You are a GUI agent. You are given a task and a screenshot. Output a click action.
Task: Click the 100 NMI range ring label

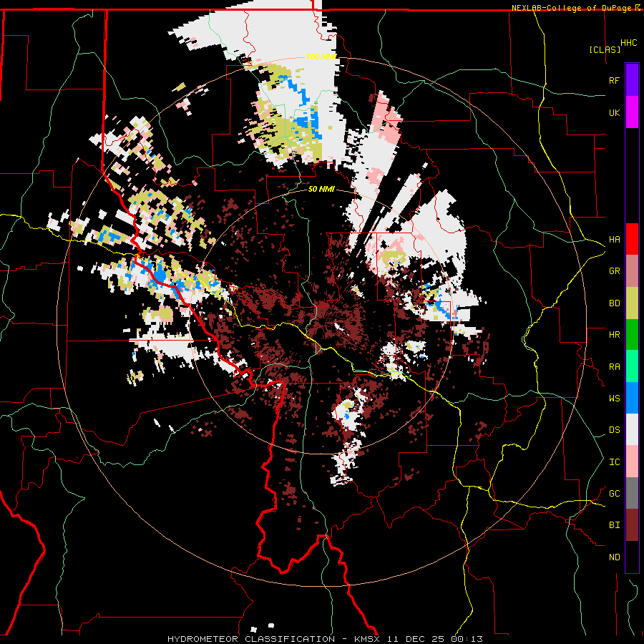[x=321, y=57]
